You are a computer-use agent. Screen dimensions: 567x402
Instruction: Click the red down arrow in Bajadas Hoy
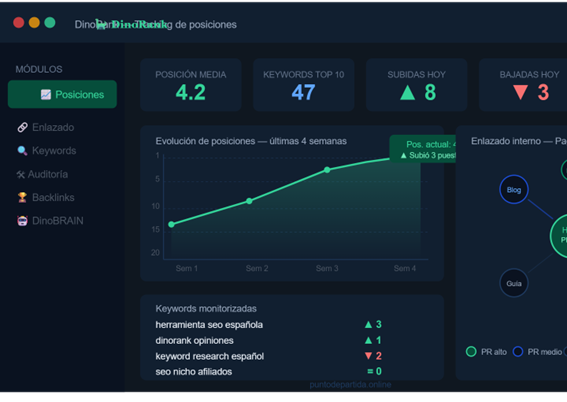pyautogui.click(x=521, y=93)
